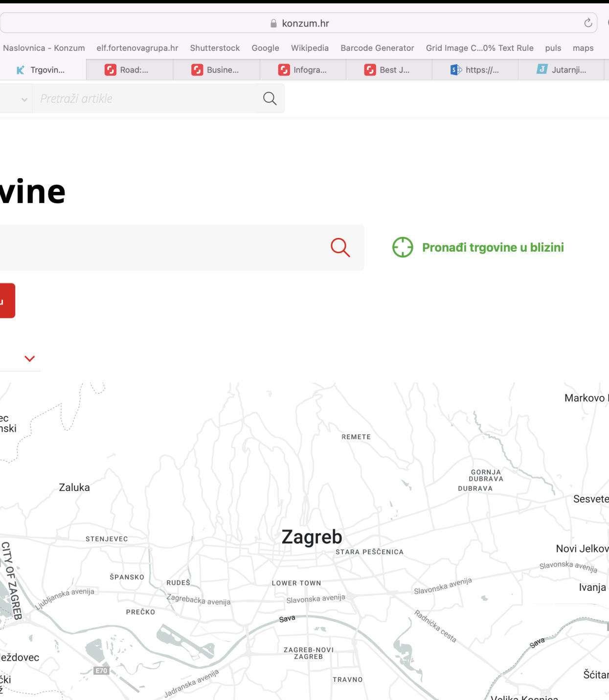Open the Naslovnica - Konzum bookmark
This screenshot has height=700, width=609.
(44, 48)
